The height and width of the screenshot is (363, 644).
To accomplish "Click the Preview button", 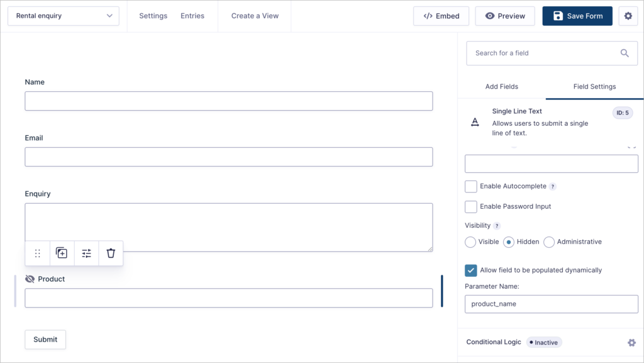I will (x=505, y=16).
